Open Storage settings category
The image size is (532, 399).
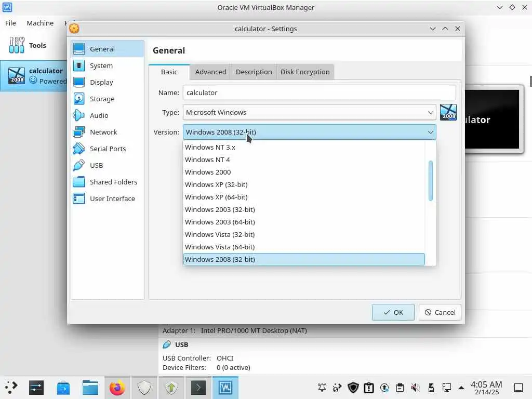[107, 99]
